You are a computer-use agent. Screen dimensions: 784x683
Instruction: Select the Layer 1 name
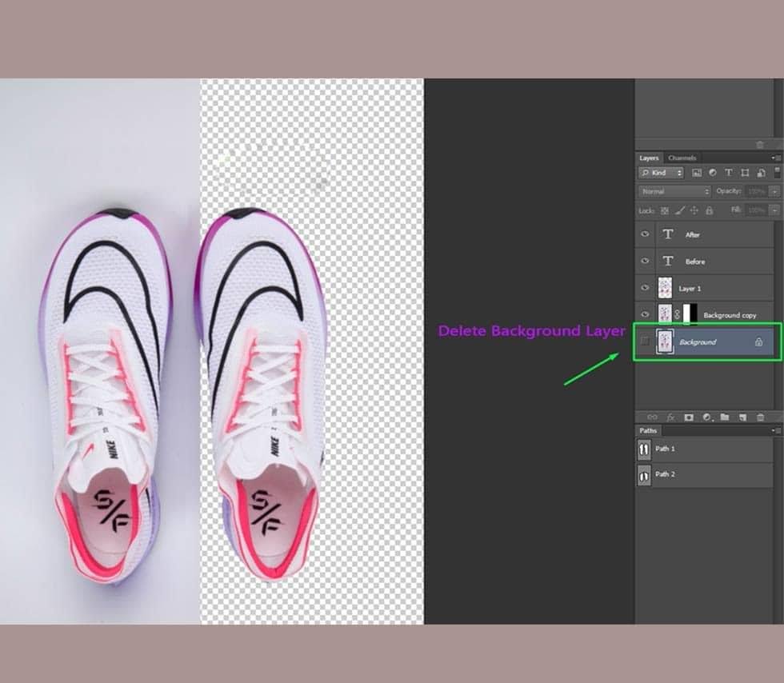click(690, 289)
